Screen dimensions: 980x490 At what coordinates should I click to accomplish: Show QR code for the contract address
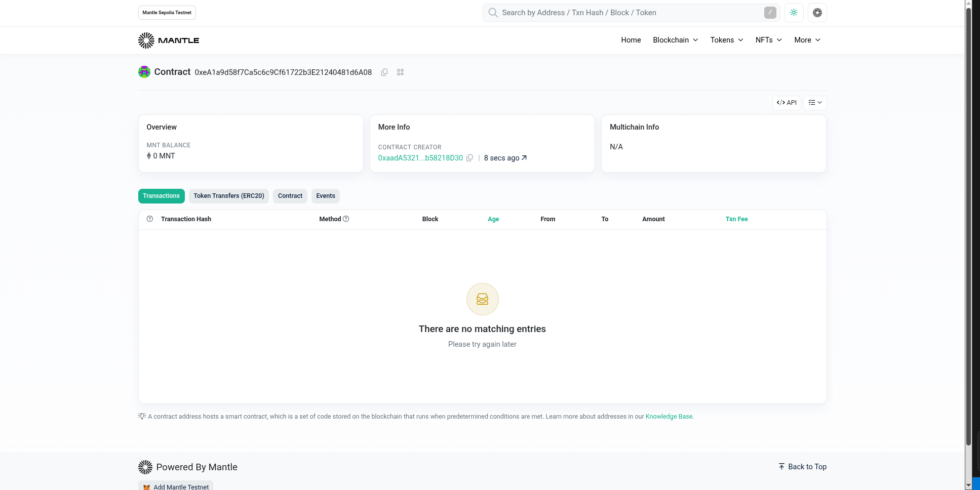pyautogui.click(x=400, y=72)
